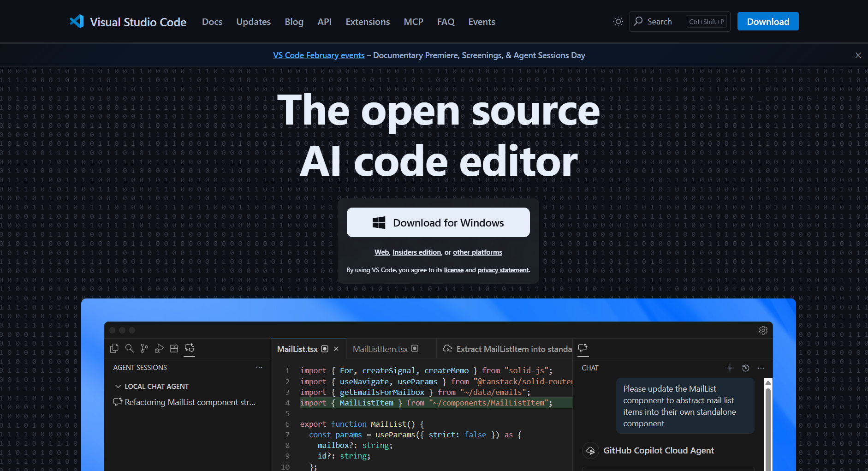Select the Agent Sessions chat icon
This screenshot has height=471, width=868.
coord(190,348)
